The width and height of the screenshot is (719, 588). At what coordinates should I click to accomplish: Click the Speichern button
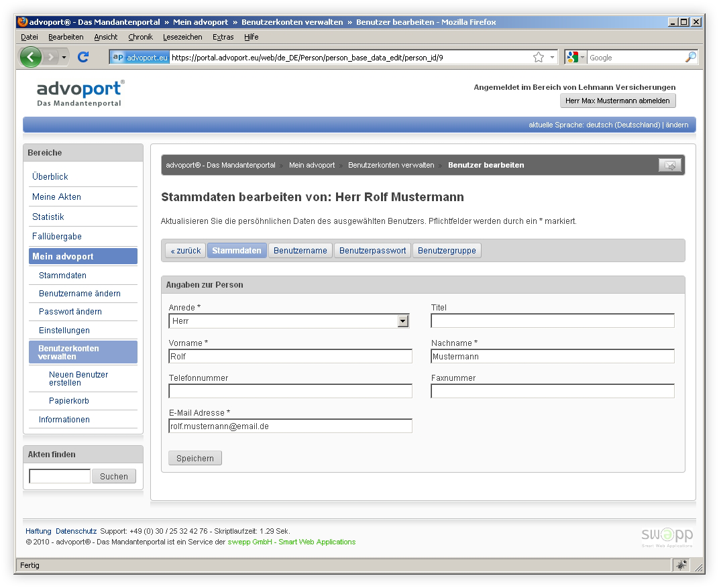[195, 459]
